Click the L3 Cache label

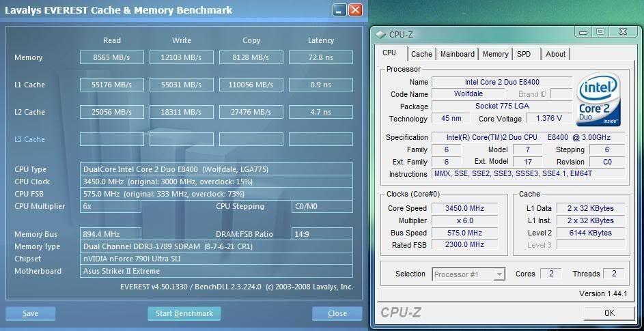tap(29, 139)
